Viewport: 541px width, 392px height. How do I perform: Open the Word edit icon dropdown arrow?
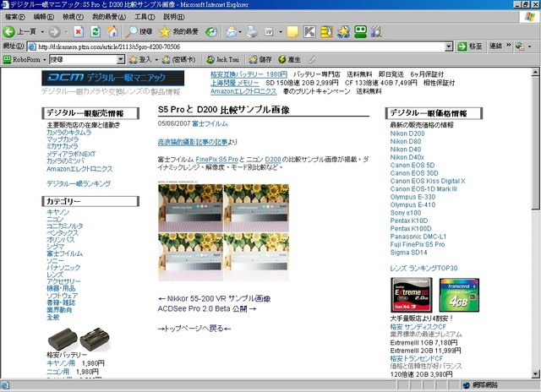(x=281, y=32)
